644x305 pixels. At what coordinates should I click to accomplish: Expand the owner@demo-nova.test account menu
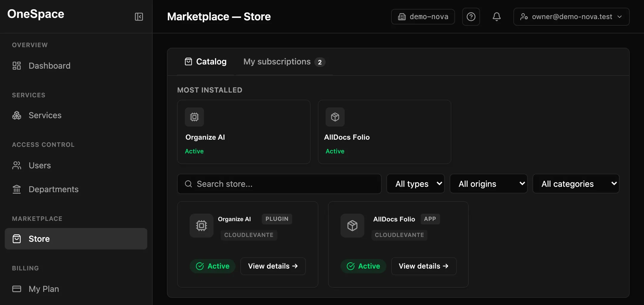point(572,17)
